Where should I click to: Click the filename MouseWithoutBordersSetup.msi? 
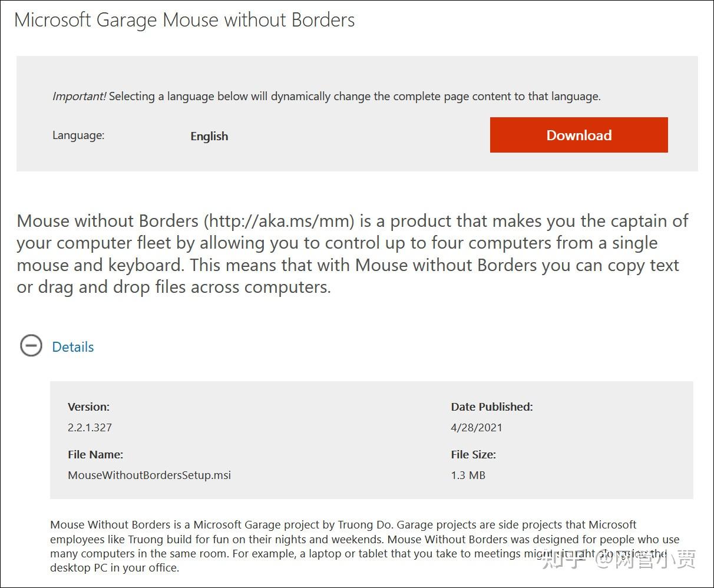click(150, 475)
